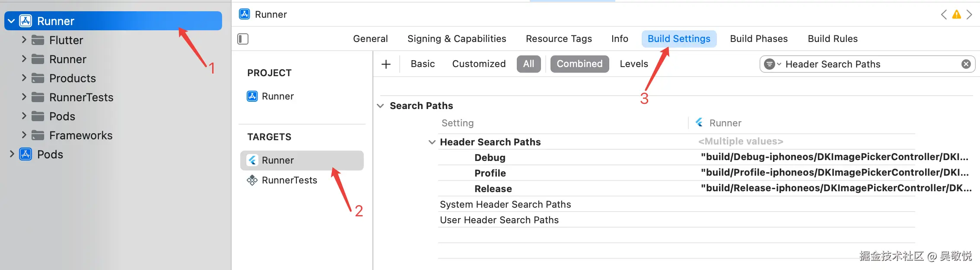Open the Build Phases tab

pyautogui.click(x=758, y=39)
